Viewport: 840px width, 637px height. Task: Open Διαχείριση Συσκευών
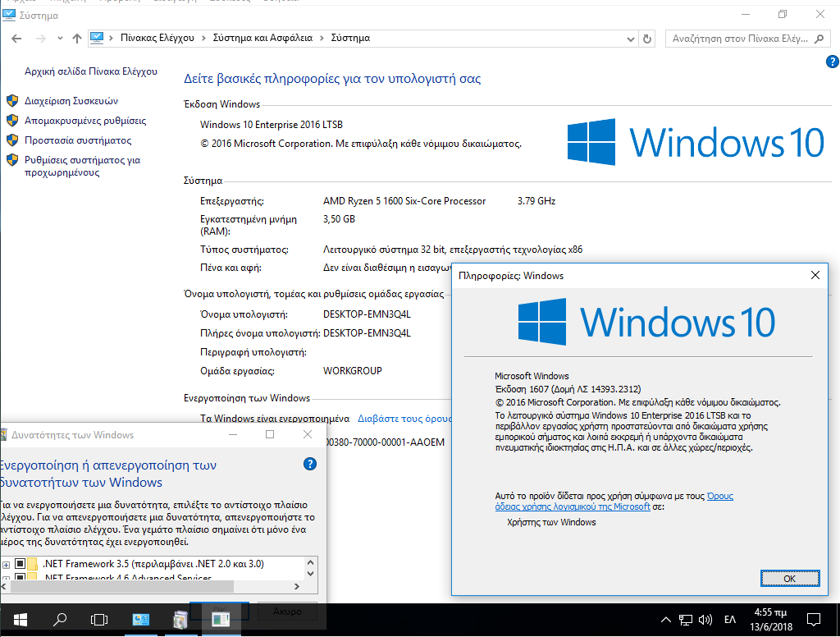[x=71, y=101]
